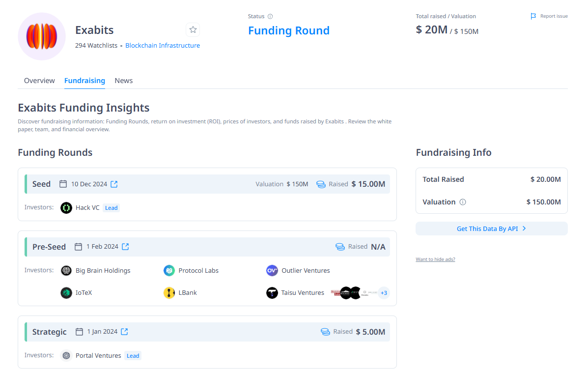Expand the +3 more investors badge
Screen dimensions: 588x373
pyautogui.click(x=384, y=293)
